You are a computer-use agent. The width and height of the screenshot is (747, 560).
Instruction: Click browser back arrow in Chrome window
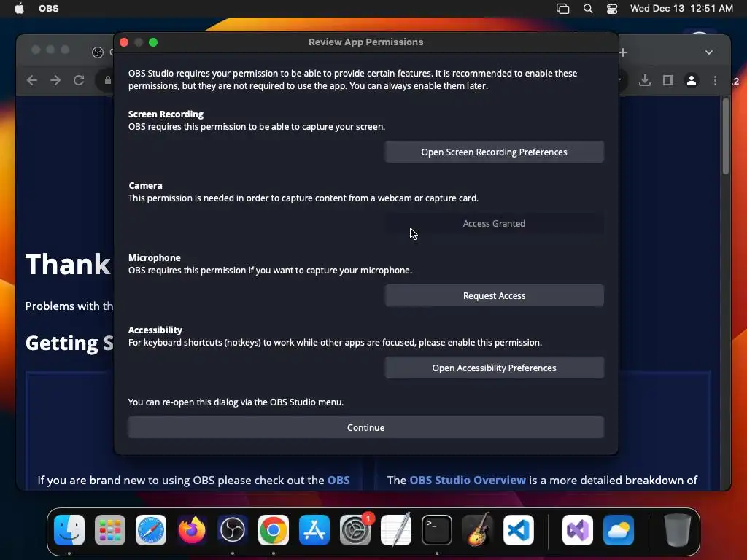[x=32, y=80]
